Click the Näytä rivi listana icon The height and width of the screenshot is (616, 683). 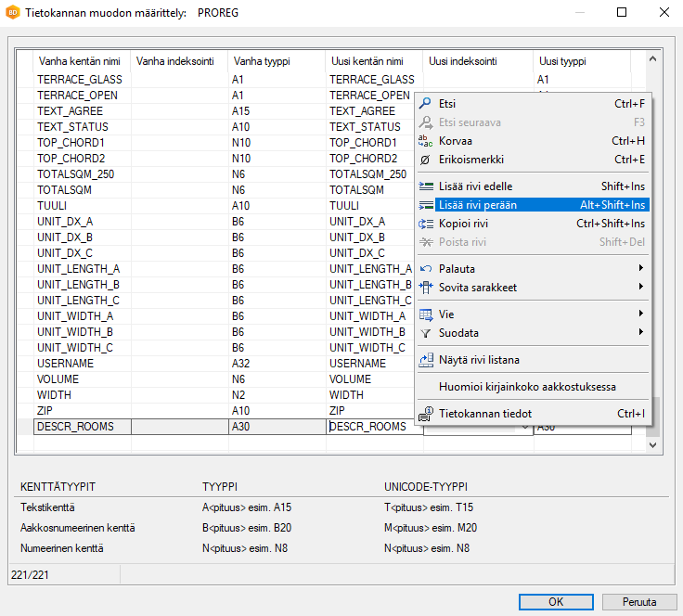[426, 360]
